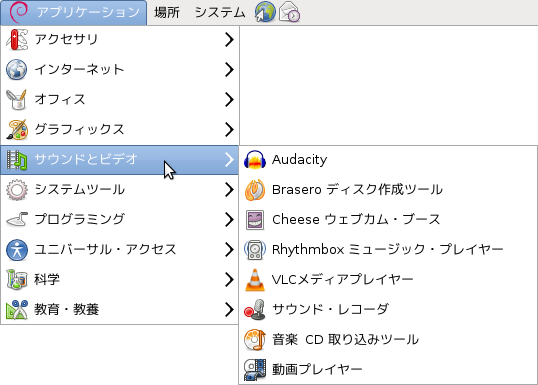Select the オフィス category label
Viewport: 538px width, 385px height.
60,100
